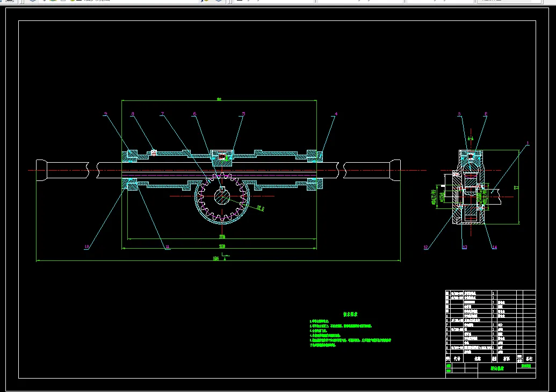Select part balloon number 12
The image size is (556, 392).
pos(426,248)
